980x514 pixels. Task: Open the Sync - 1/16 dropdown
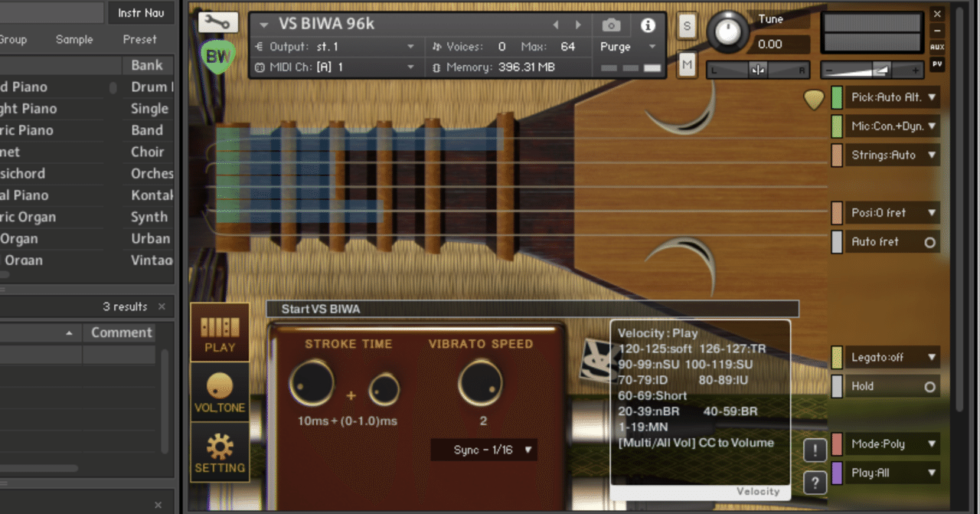pos(483,450)
